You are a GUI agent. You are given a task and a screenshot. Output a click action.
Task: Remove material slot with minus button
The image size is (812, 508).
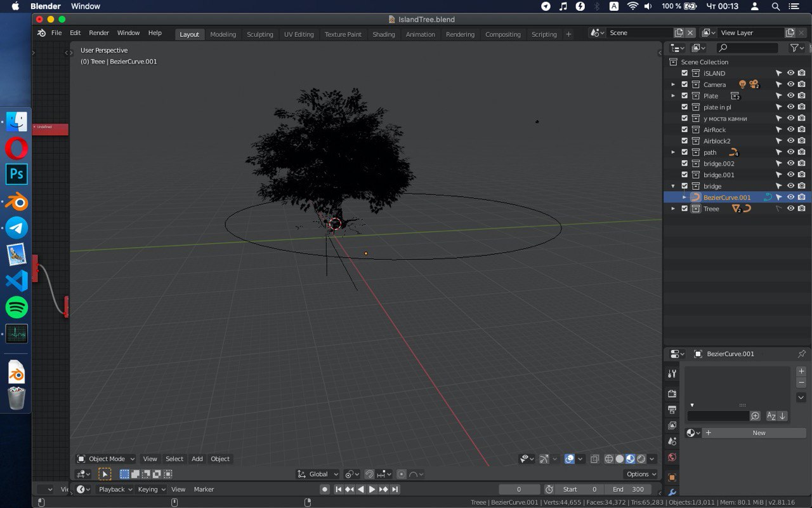click(801, 383)
